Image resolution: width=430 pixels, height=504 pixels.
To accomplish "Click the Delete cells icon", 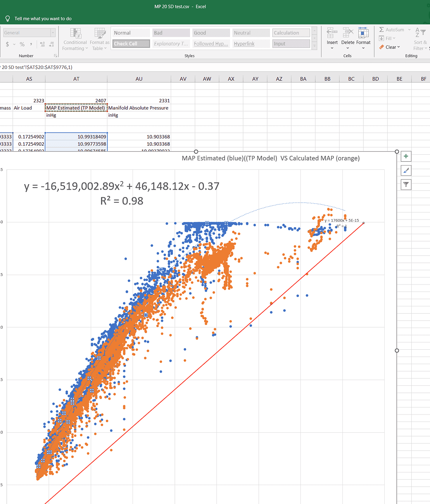I will (x=348, y=33).
